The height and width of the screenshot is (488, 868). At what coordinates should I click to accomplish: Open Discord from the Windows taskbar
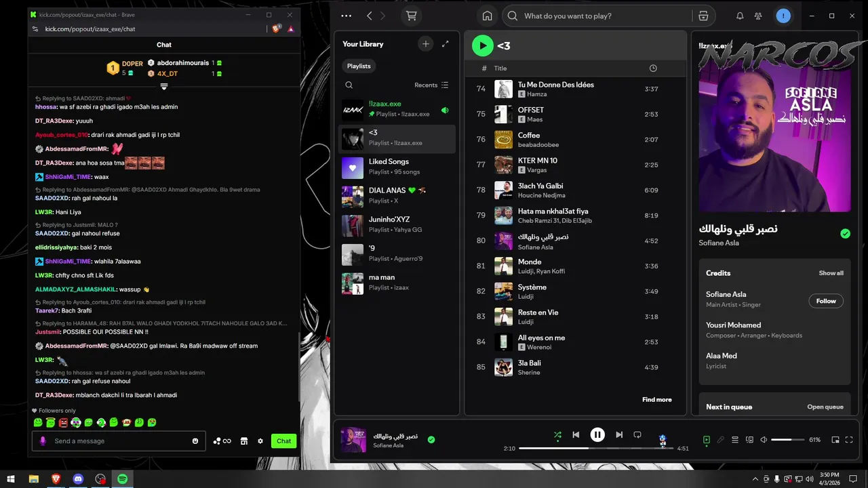78,479
